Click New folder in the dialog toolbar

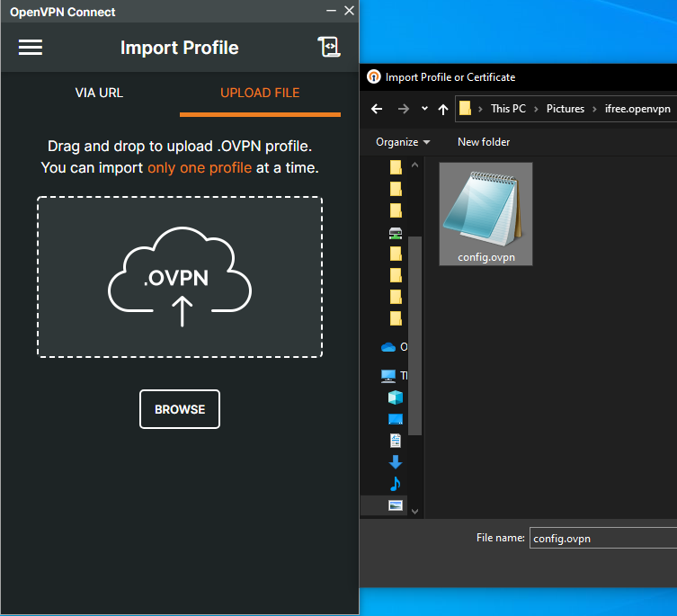pyautogui.click(x=483, y=142)
